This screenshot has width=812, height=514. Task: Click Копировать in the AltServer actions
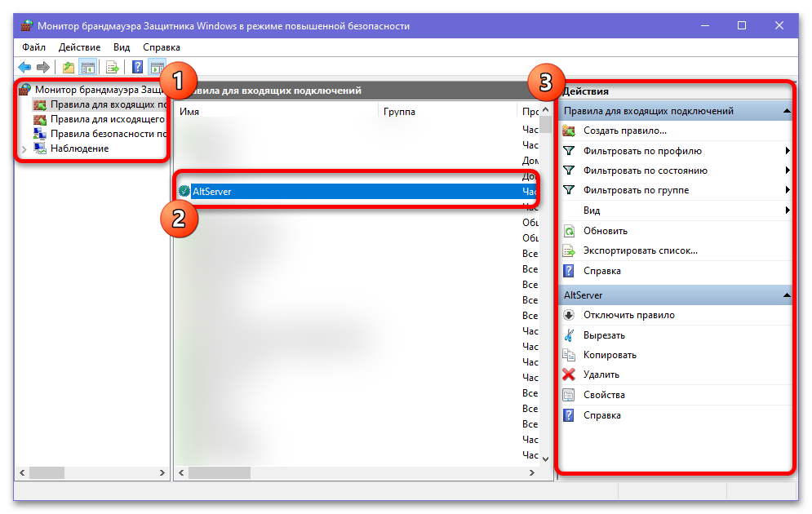tap(610, 355)
